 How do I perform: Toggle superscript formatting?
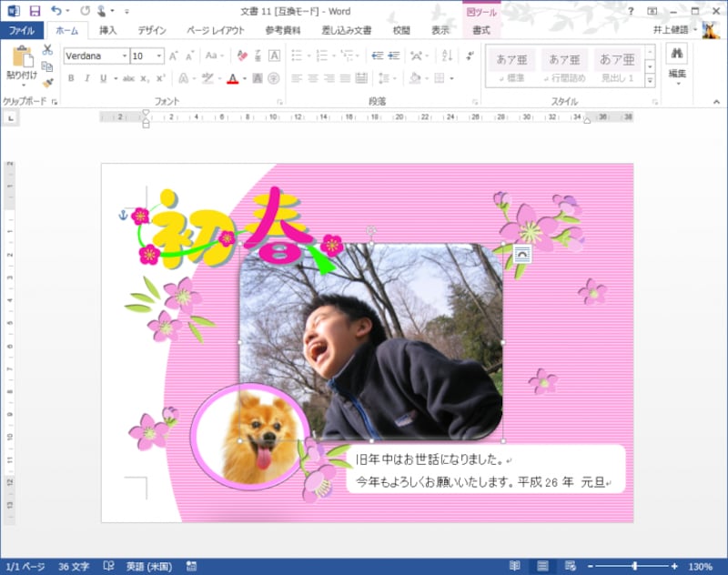(x=159, y=76)
